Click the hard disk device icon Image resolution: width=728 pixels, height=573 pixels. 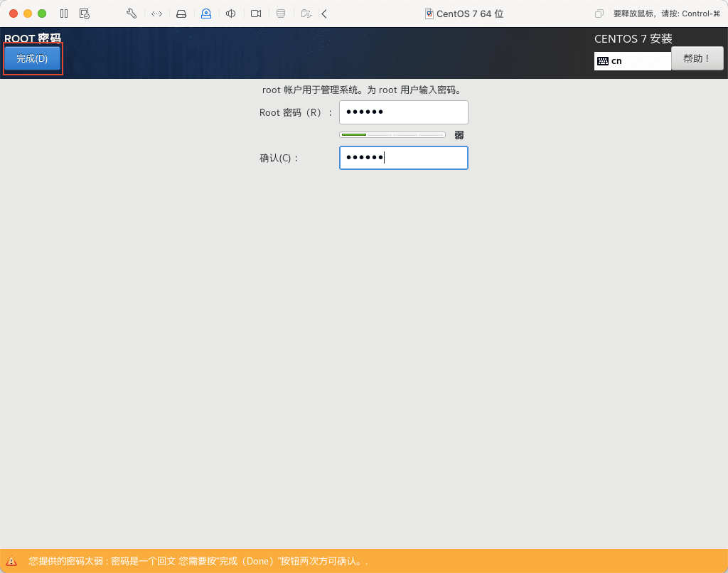tap(181, 14)
